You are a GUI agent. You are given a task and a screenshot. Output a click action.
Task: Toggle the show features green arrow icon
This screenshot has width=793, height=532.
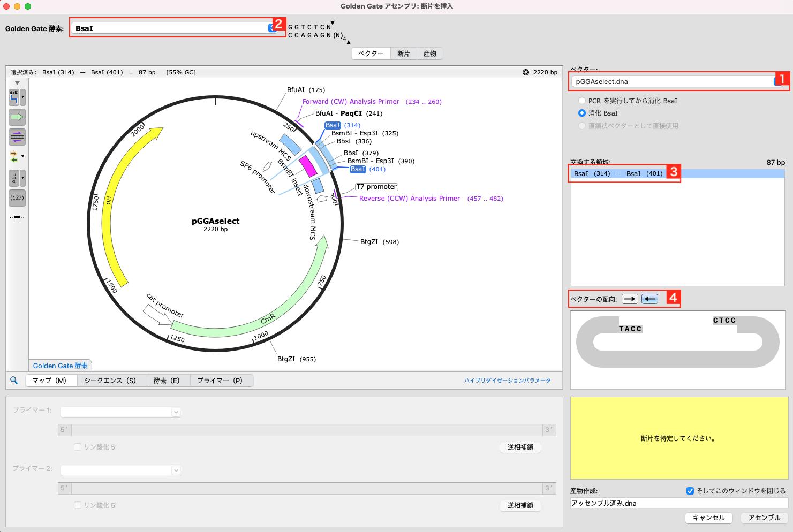click(x=17, y=117)
